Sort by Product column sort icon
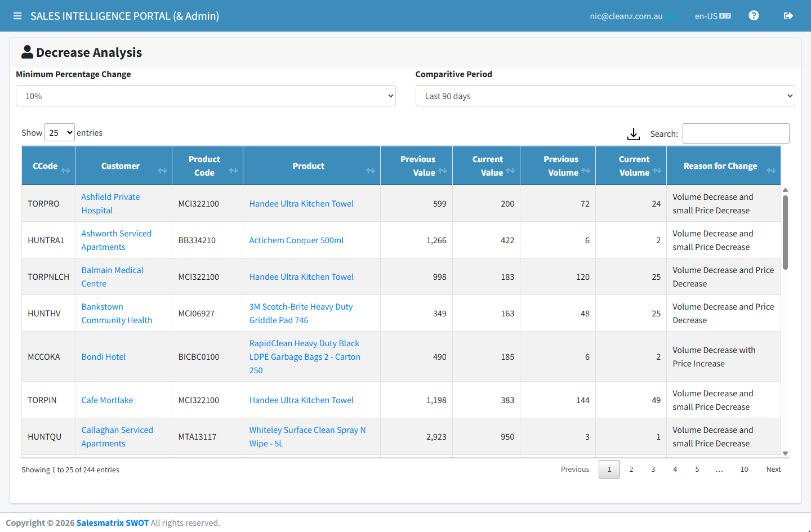The image size is (811, 532). pos(371,171)
